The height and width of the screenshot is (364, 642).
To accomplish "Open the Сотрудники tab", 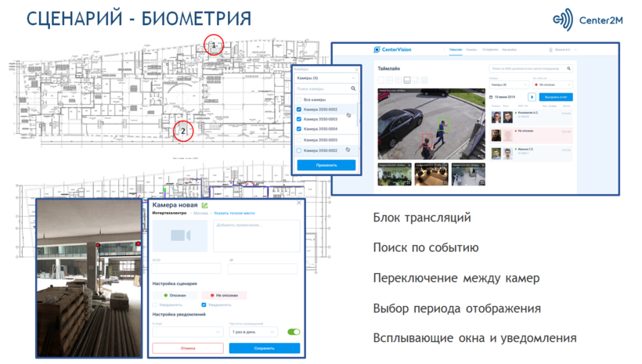I will click(490, 50).
